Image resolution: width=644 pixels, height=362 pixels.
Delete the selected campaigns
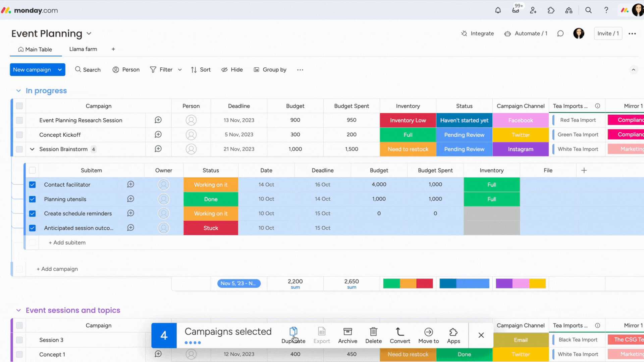tap(374, 336)
